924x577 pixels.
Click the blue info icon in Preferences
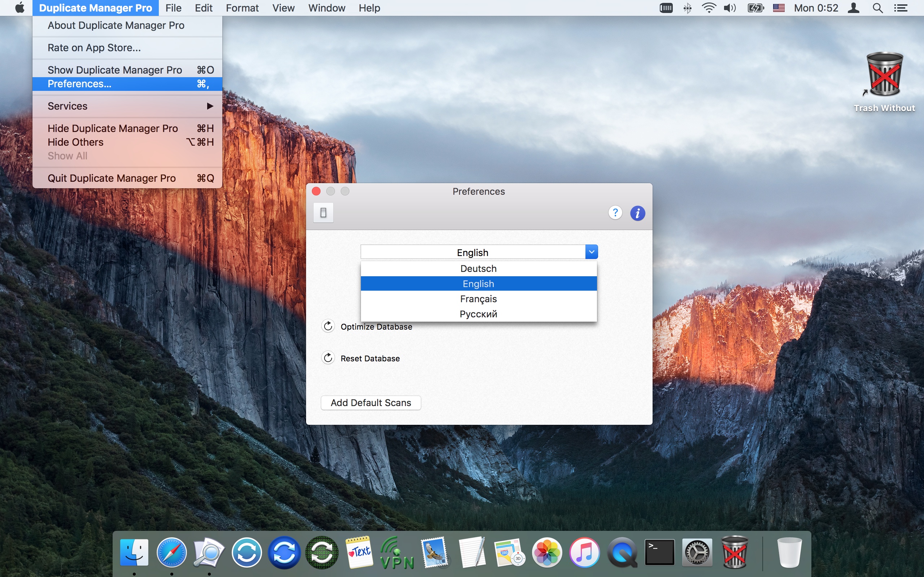pos(637,213)
